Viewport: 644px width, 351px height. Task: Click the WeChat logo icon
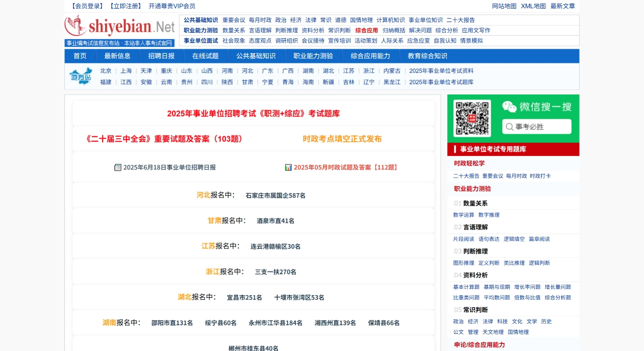tap(509, 107)
